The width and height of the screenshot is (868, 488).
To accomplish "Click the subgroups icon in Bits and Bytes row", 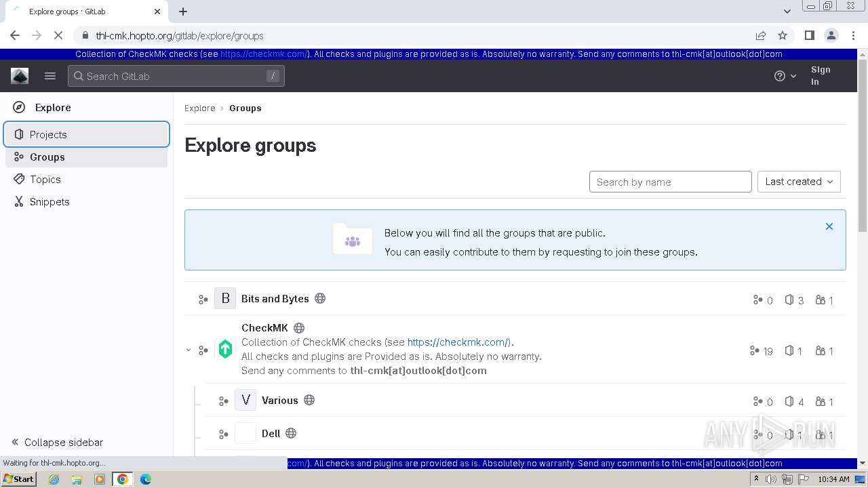I will pyautogui.click(x=757, y=300).
